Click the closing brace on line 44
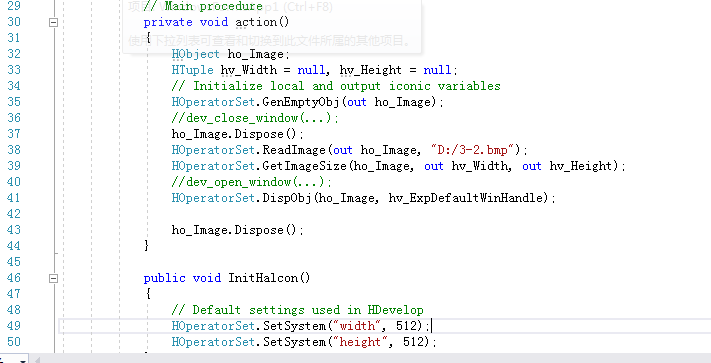The height and width of the screenshot is (363, 711). pyautogui.click(x=146, y=246)
